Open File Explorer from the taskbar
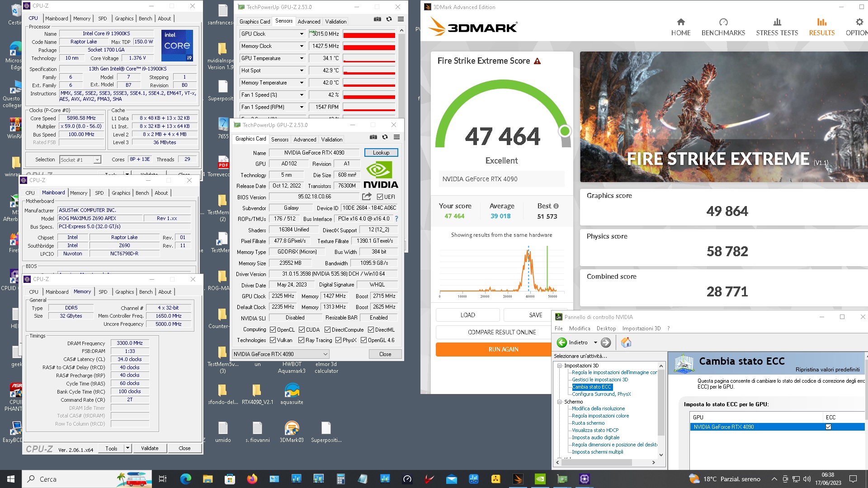 [x=208, y=479]
